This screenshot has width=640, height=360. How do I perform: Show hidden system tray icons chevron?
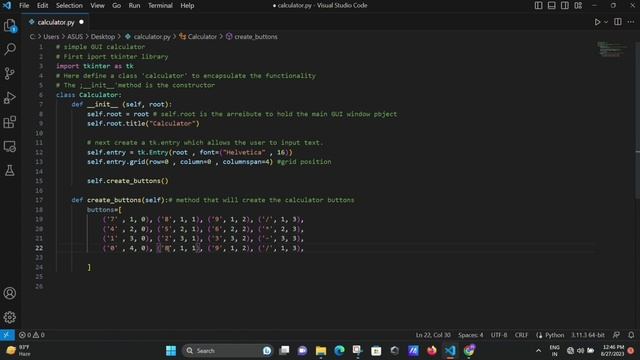pos(538,351)
